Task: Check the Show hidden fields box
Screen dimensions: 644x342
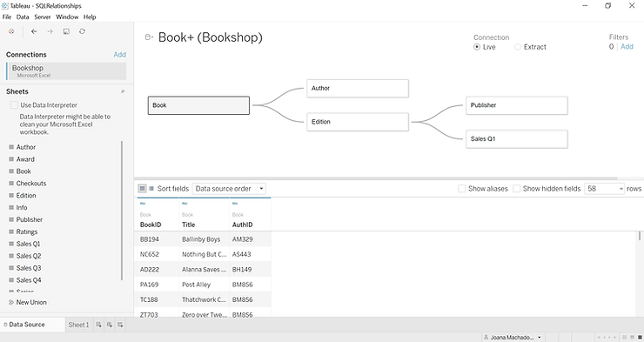Action: [x=517, y=189]
